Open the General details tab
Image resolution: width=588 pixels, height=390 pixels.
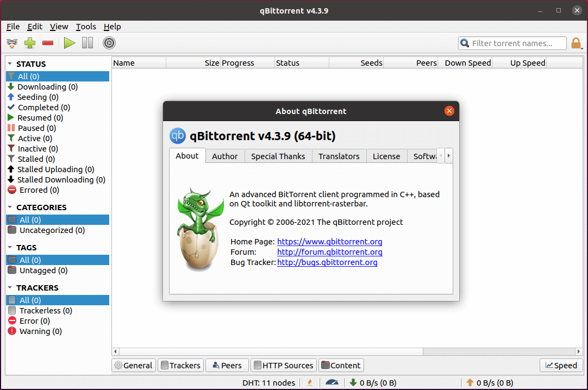pos(134,365)
